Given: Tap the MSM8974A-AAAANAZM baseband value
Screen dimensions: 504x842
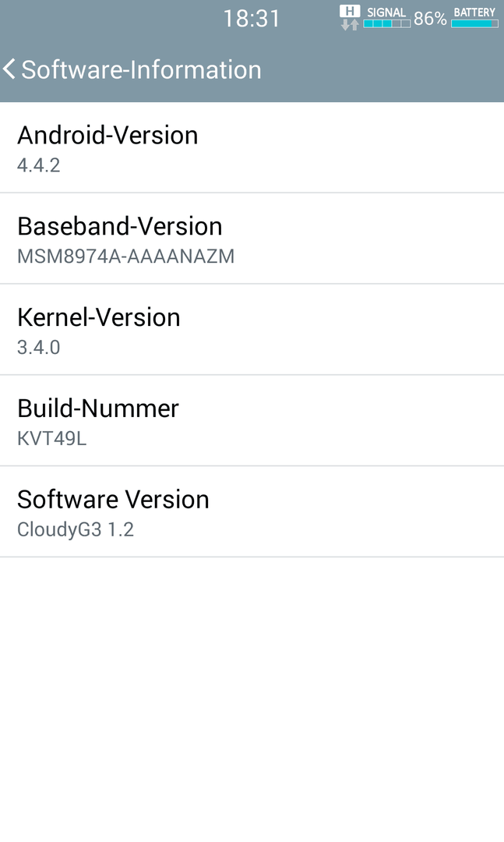Looking at the screenshot, I should (126, 256).
